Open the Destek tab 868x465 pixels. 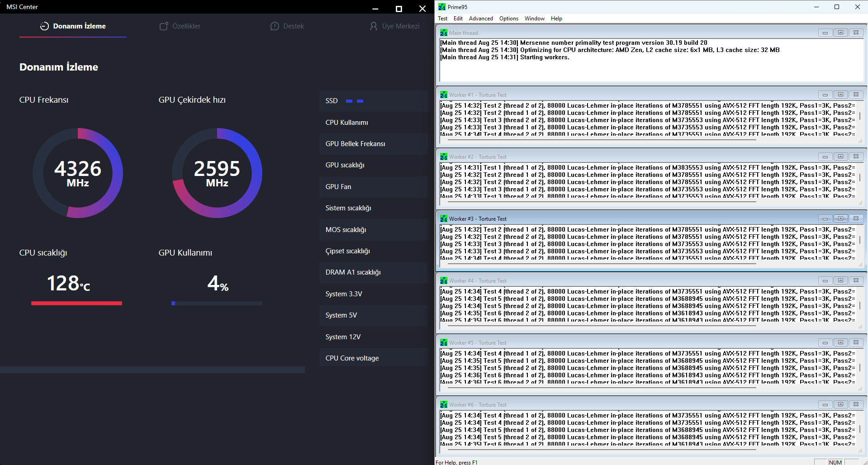287,26
